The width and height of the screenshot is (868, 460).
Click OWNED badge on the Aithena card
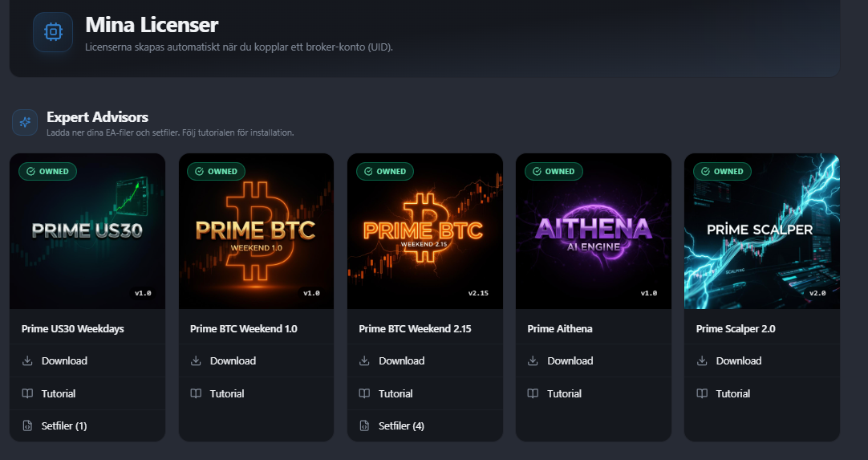554,171
